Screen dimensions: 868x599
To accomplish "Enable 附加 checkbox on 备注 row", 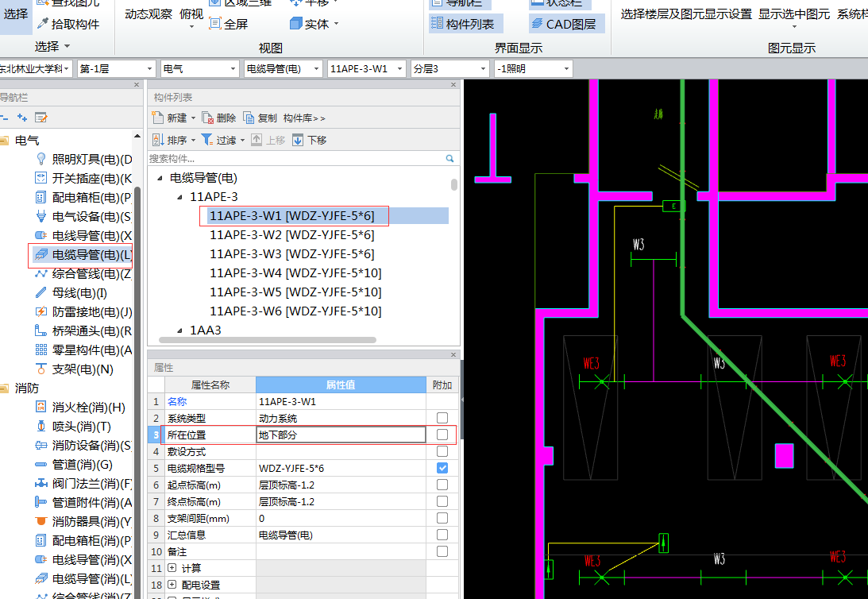I will coord(442,551).
